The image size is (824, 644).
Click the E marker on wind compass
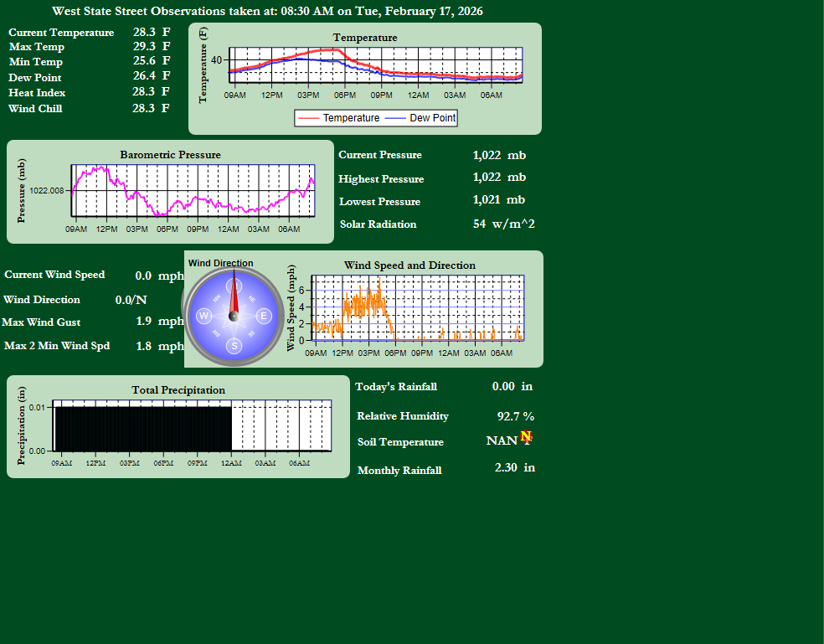(x=264, y=316)
